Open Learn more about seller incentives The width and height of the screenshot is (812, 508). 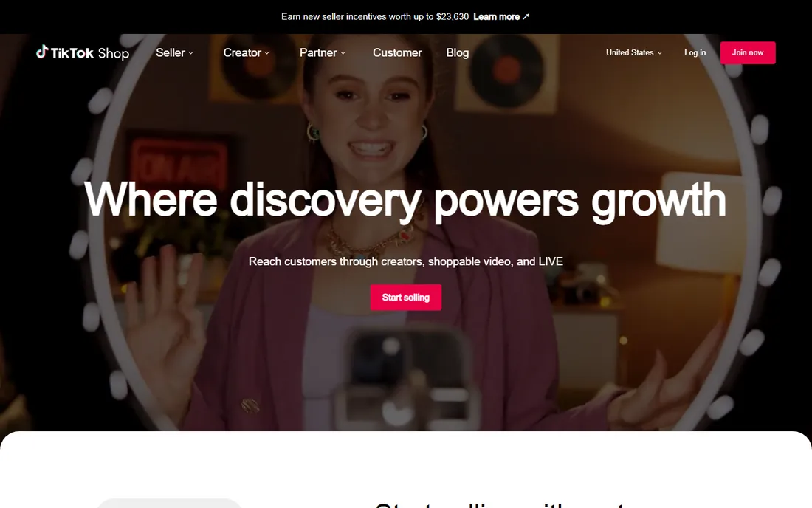[x=501, y=16]
